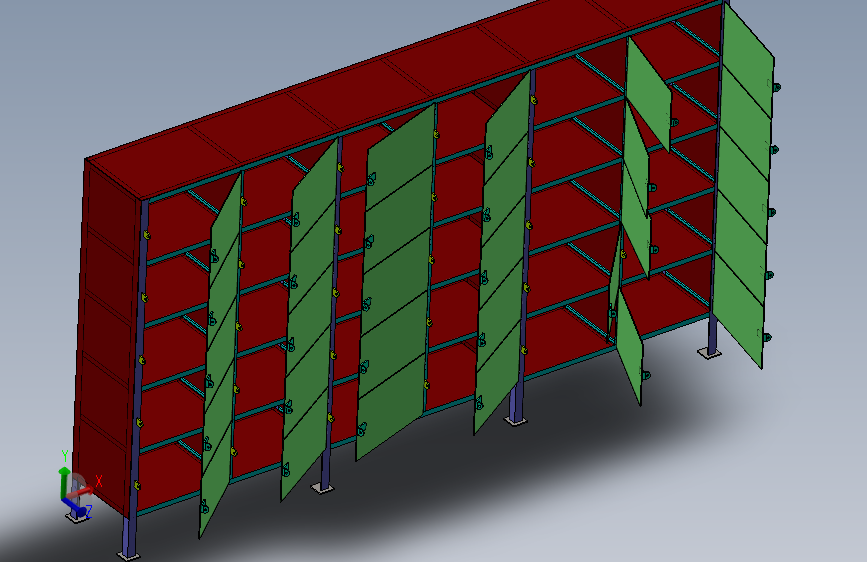
Task: Click the green Y axis of the orientation triad
Action: click(x=64, y=481)
